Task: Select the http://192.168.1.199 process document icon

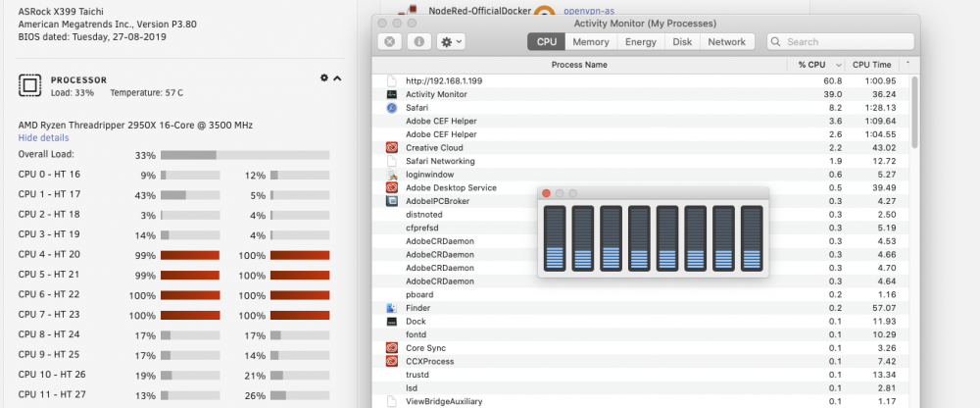Action: [392, 80]
